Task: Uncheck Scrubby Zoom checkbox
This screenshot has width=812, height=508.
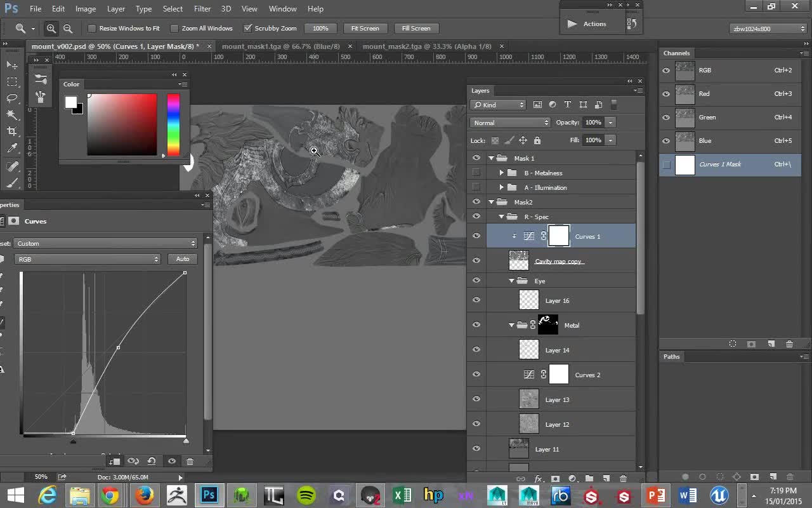Action: tap(247, 28)
